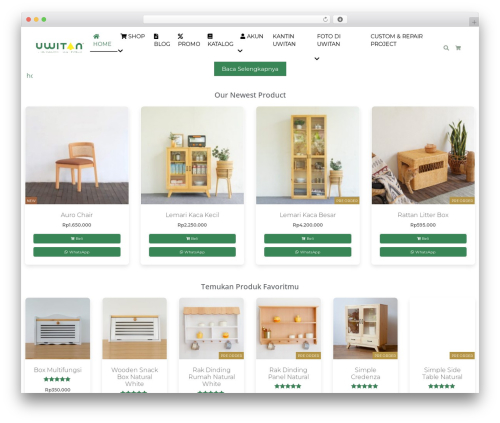Click the Rak Dinding Panel Natural title
Screen dimensions: 500x423
[x=288, y=373]
